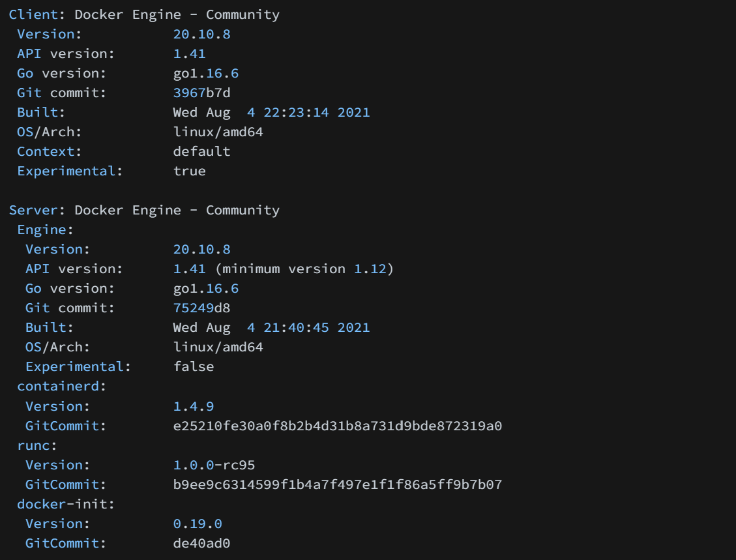Image resolution: width=736 pixels, height=560 pixels.
Task: Click the 'runc:' section label
Action: 37,445
